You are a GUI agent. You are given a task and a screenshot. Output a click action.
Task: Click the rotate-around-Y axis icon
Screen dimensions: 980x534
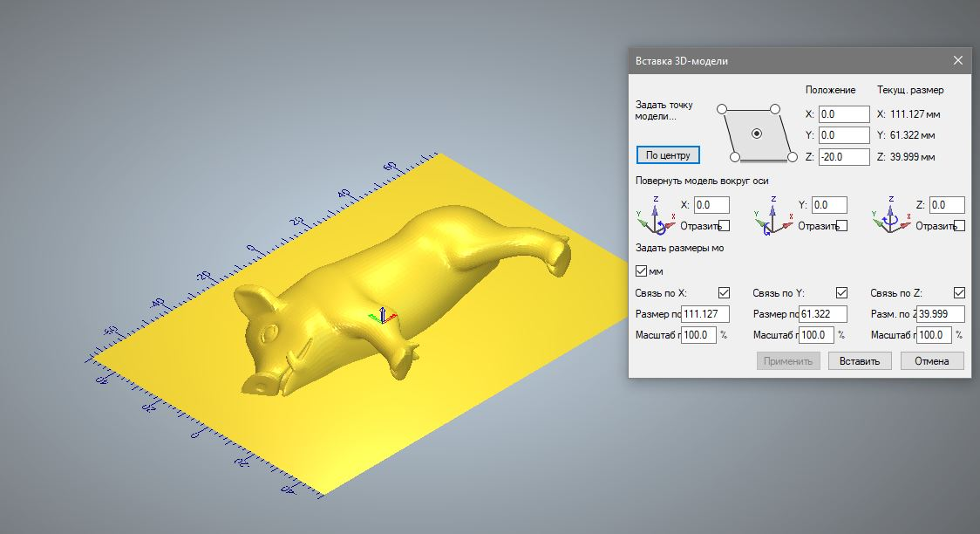772,215
